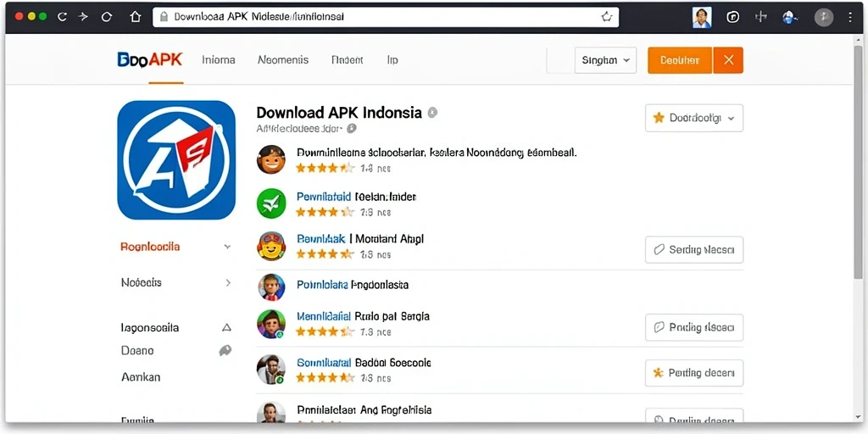Viewport: 868px width, 434px height.
Task: Click the reload icon in browser toolbar
Action: coord(107,17)
